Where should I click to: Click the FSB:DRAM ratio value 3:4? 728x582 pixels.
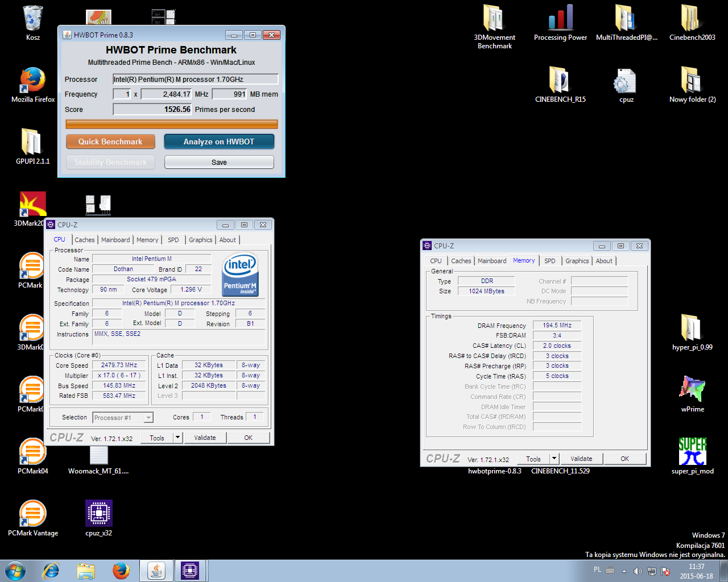pyautogui.click(x=557, y=335)
